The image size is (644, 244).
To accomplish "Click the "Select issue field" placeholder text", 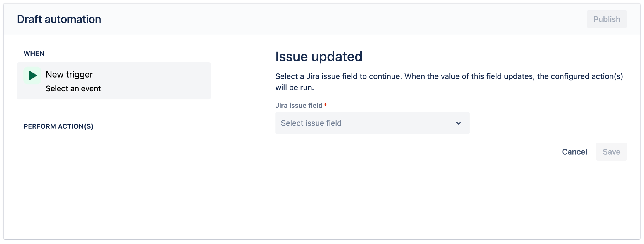I will (311, 123).
